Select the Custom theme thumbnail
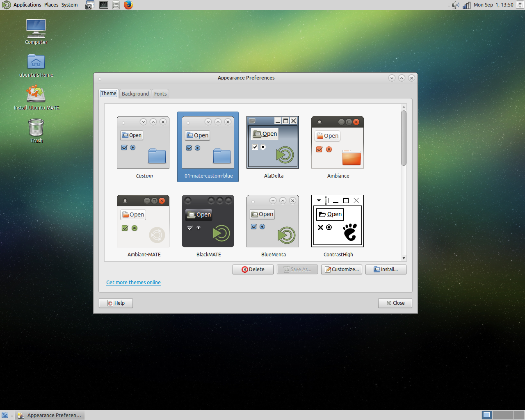 (x=143, y=147)
